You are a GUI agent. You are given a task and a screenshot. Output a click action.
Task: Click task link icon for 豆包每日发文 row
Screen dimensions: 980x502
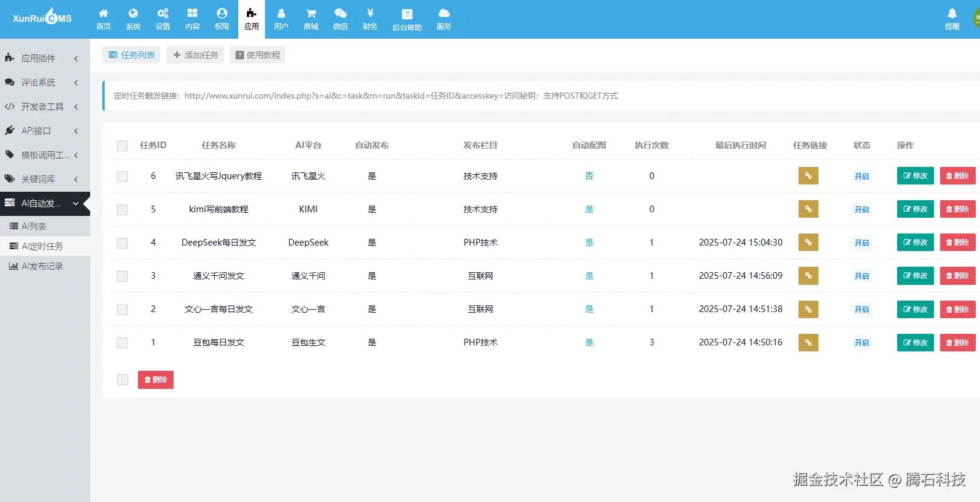pos(808,342)
